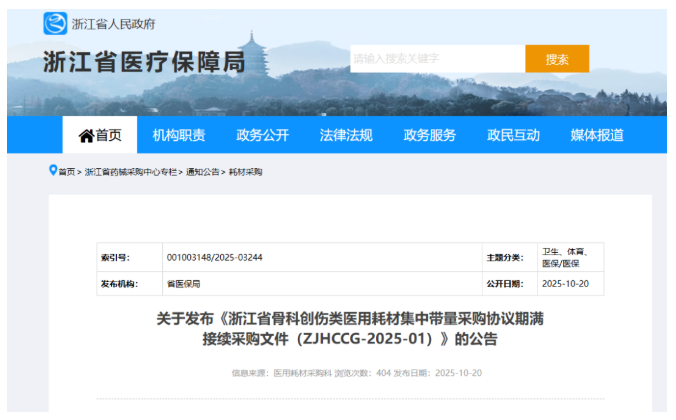Click the blue location pin breadcrumb icon

[53, 171]
